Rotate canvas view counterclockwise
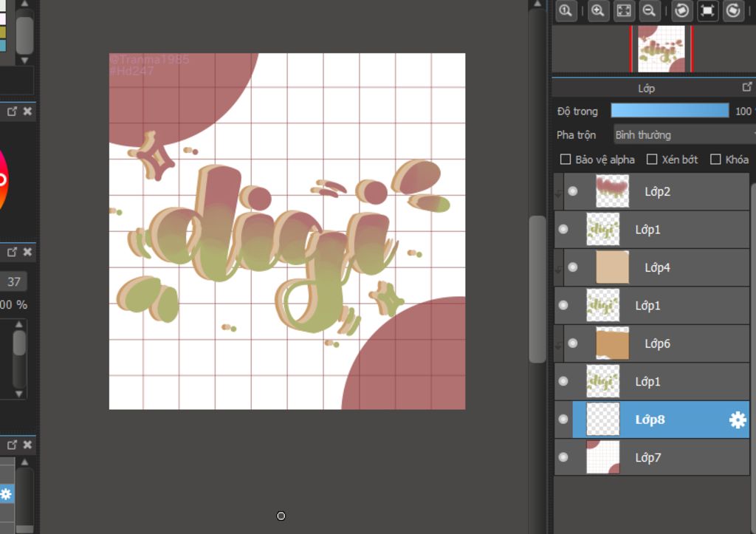Image resolution: width=756 pixels, height=534 pixels. pyautogui.click(x=681, y=10)
